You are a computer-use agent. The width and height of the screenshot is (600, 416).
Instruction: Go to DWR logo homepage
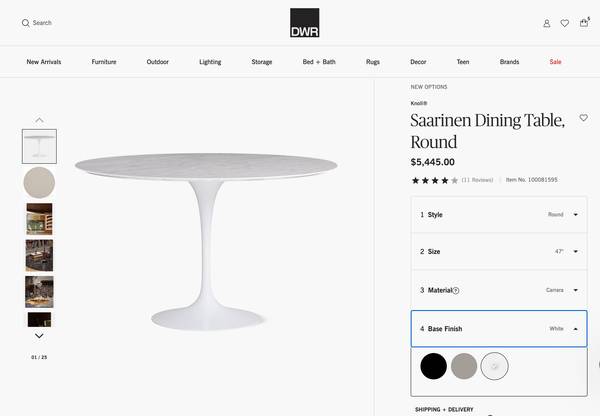(x=304, y=22)
